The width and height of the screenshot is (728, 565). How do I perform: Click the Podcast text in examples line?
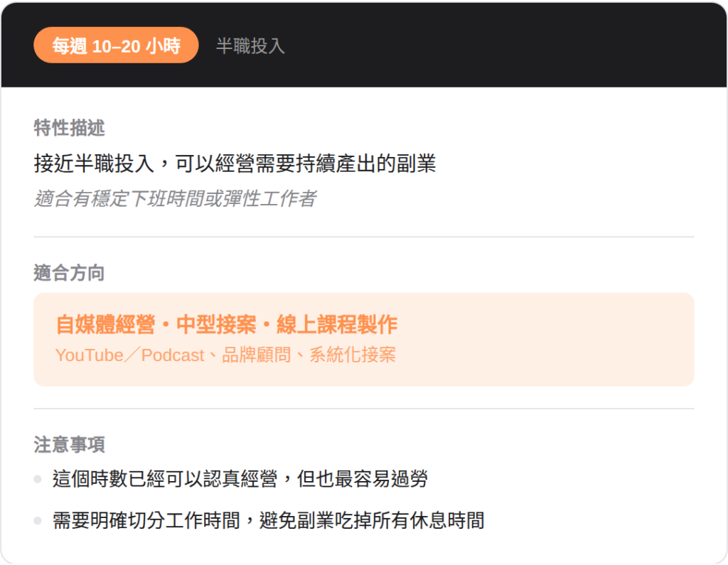[173, 355]
